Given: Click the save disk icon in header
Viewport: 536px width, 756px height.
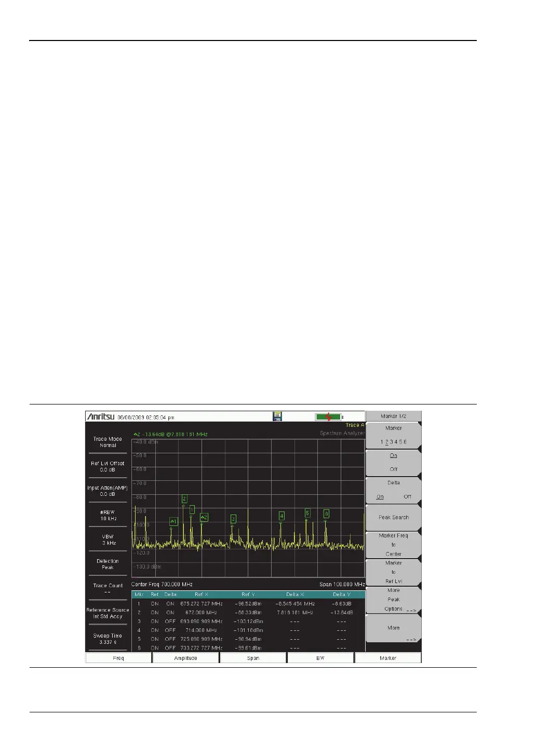Looking at the screenshot, I should pyautogui.click(x=278, y=416).
